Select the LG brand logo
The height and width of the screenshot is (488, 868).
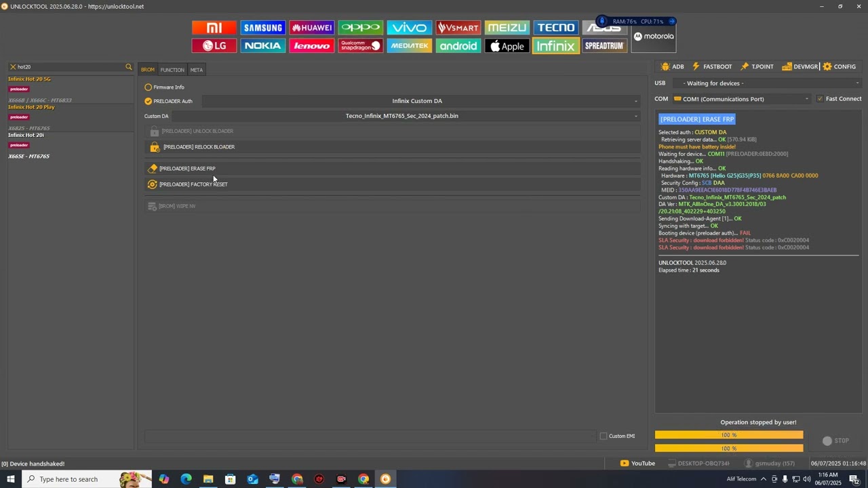214,45
